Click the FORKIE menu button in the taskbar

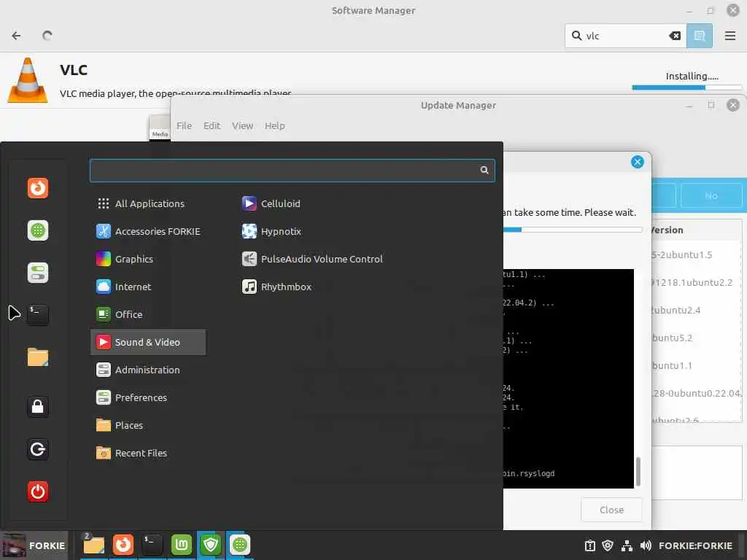pos(34,545)
